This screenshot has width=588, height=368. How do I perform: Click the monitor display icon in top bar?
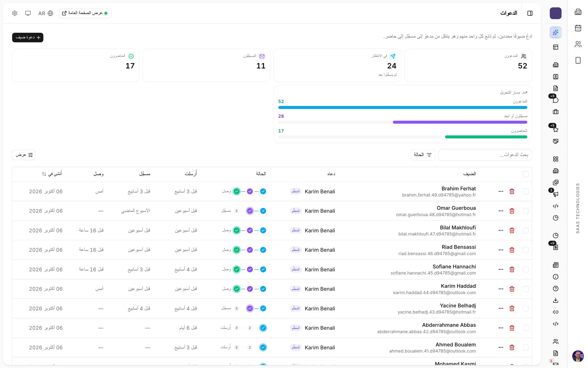pos(28,13)
